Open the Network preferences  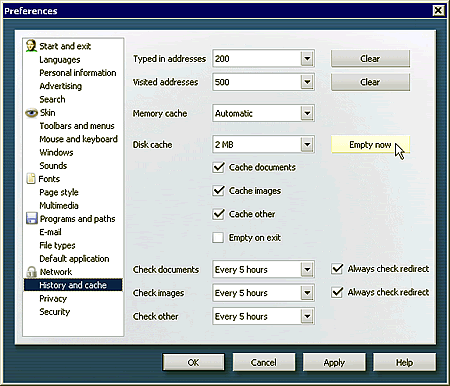click(56, 272)
